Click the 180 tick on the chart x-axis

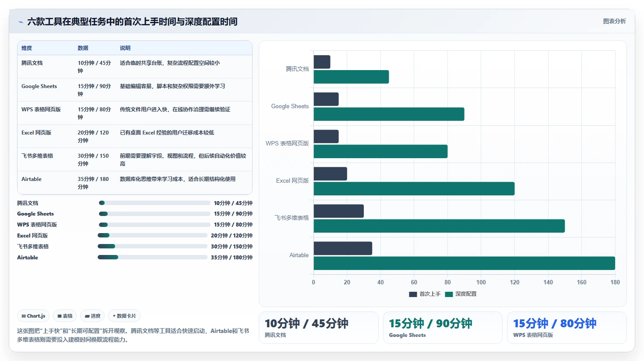[615, 283]
